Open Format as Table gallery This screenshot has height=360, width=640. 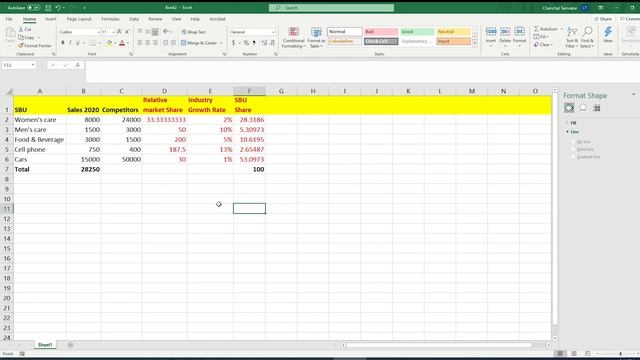[316, 38]
